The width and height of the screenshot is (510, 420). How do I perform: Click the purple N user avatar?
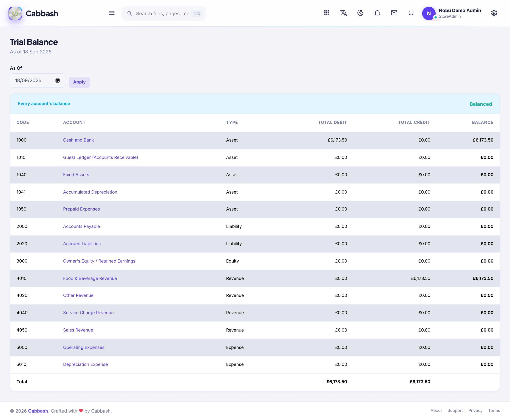(429, 13)
